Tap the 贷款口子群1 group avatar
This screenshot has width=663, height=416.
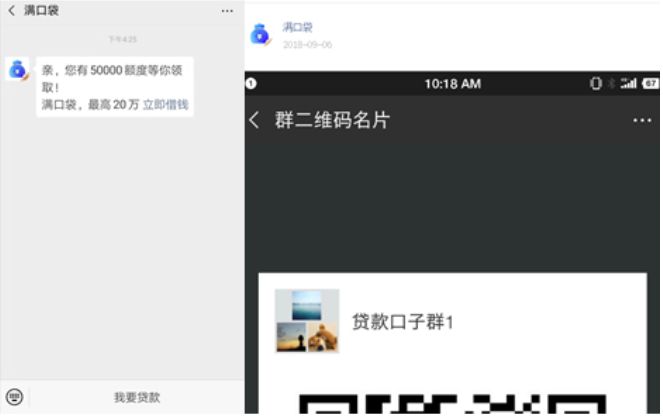(x=307, y=321)
